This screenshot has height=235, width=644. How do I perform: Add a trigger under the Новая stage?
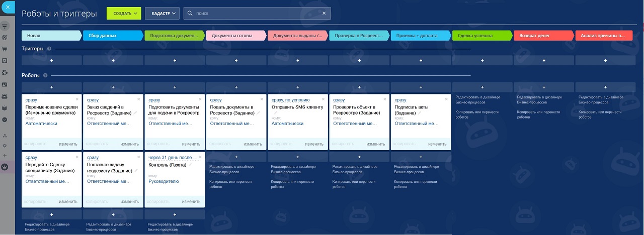click(x=51, y=60)
